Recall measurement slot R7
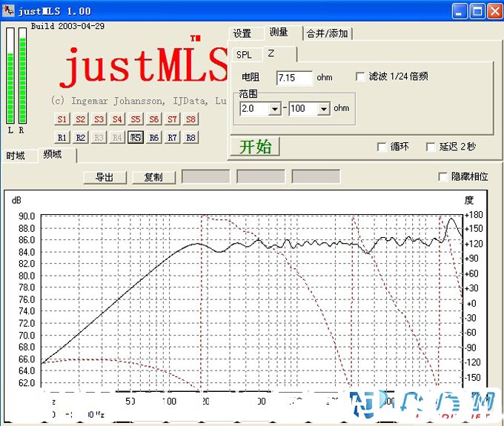Viewport: 504px width, 426px height. tap(172, 138)
